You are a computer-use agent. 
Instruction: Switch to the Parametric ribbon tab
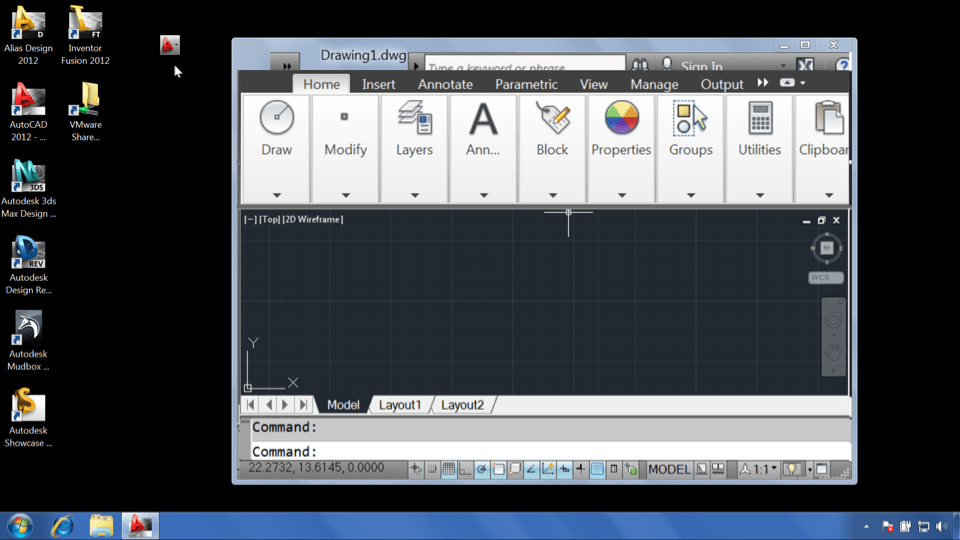tap(526, 84)
